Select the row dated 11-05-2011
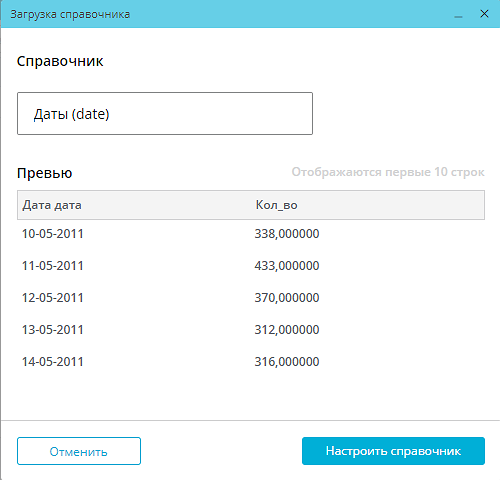 coord(251,266)
